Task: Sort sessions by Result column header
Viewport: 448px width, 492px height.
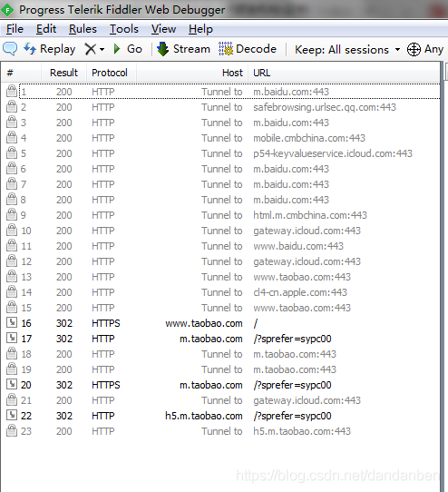Action: click(63, 73)
